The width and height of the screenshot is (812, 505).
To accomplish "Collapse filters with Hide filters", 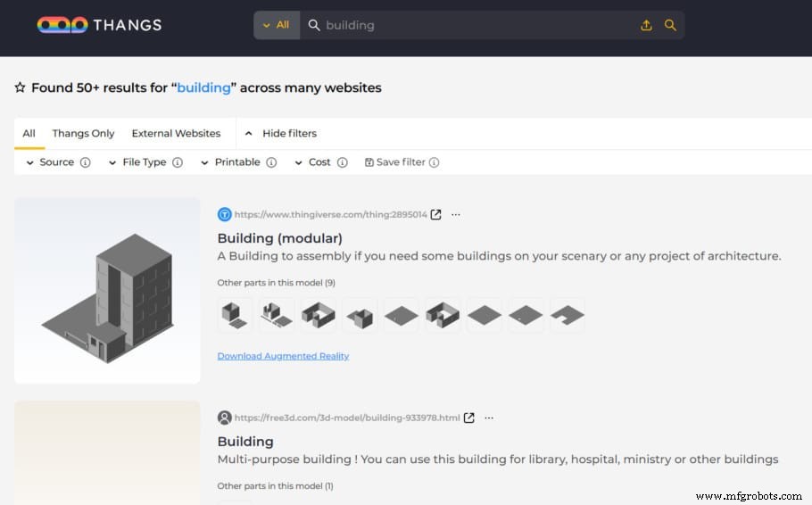I will (x=281, y=133).
